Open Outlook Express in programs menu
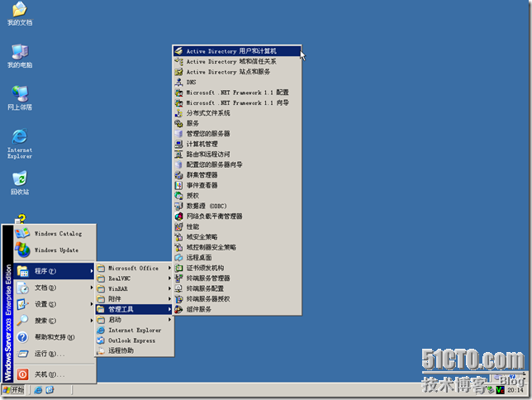Image resolution: width=532 pixels, height=400 pixels. 134,340
